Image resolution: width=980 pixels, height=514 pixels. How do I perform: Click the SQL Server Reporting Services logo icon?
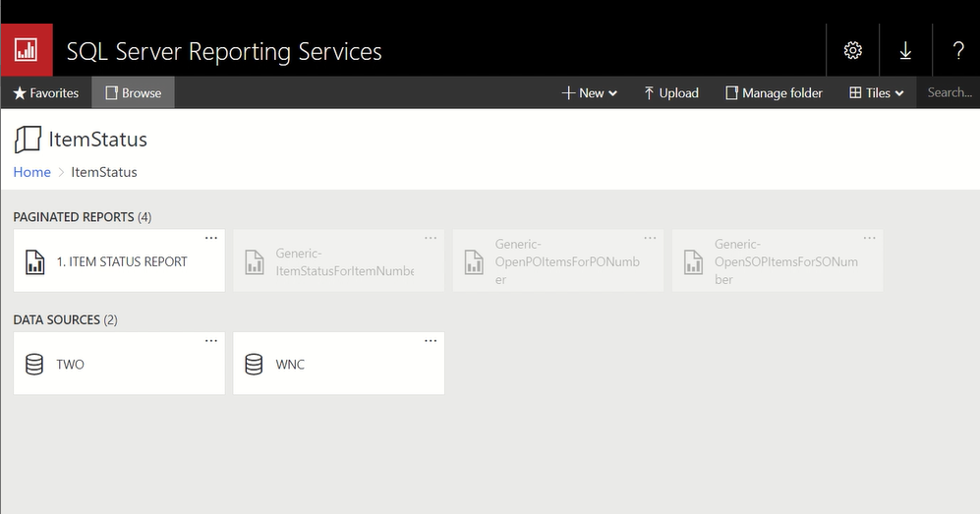click(x=27, y=50)
